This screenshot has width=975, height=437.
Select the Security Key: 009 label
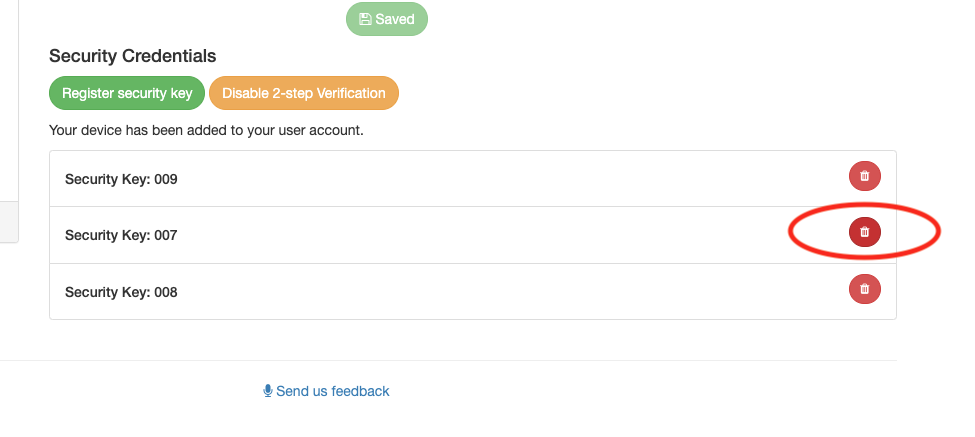click(121, 179)
